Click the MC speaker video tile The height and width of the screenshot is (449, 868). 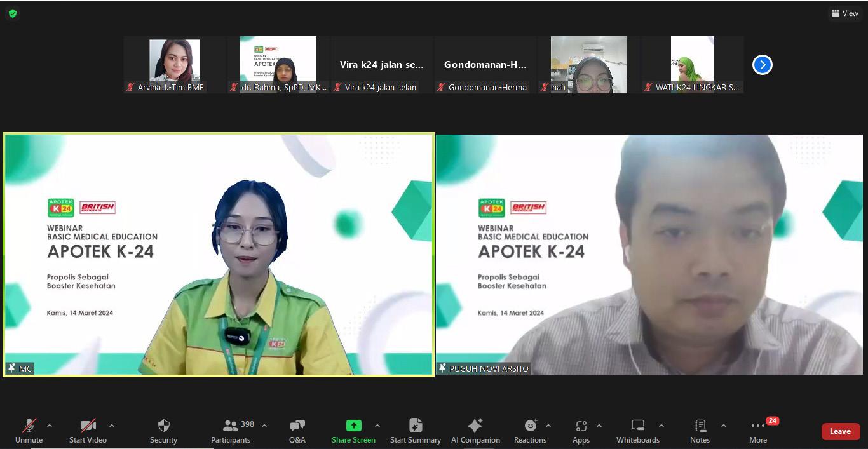[219, 255]
